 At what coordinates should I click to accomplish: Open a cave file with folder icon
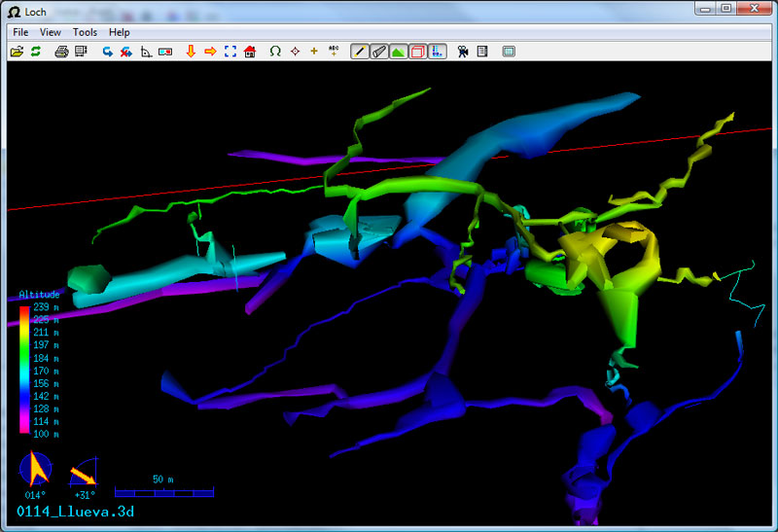point(17,52)
